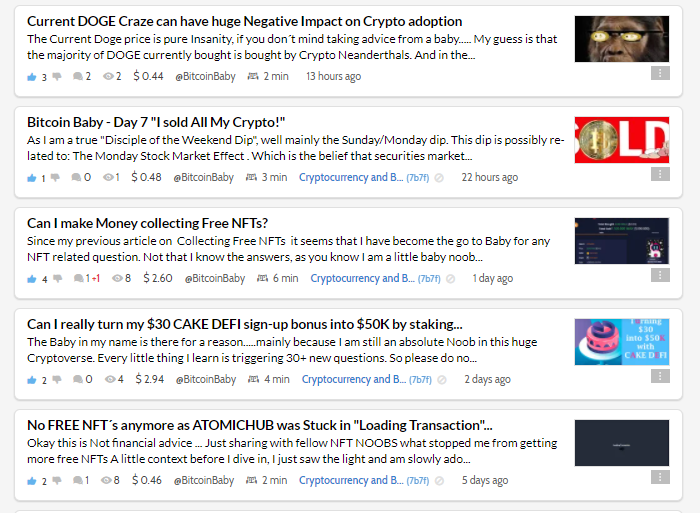Screen dimensions: 700x513
Task: Open three-dot menu for the CAKE DEFI post
Action: pos(660,376)
